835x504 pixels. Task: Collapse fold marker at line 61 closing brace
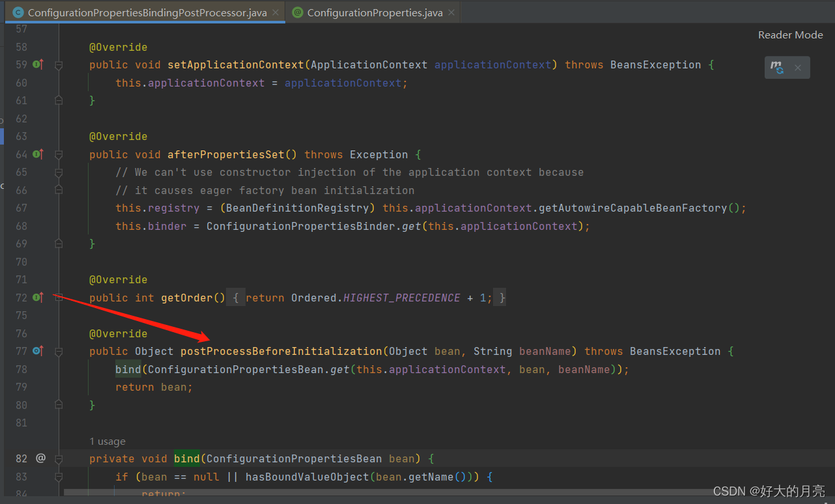coord(59,100)
